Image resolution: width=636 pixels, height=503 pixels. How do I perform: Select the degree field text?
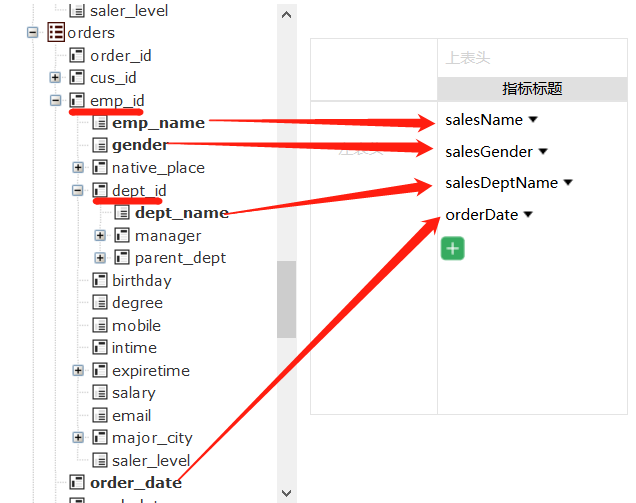tap(138, 303)
